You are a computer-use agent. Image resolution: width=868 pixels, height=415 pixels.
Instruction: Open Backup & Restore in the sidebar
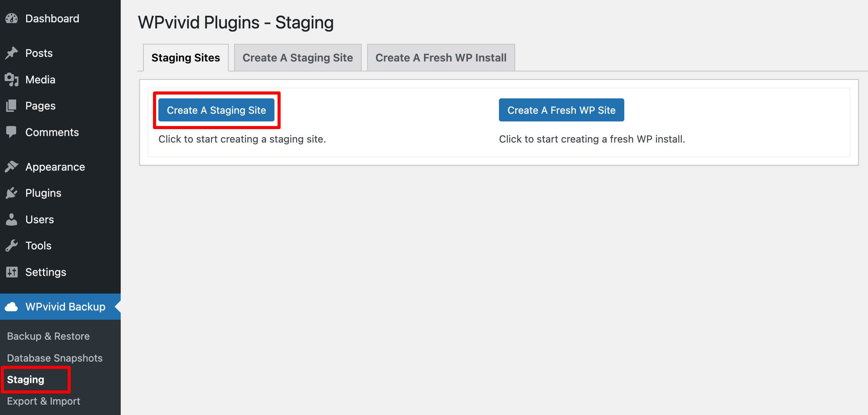click(48, 336)
